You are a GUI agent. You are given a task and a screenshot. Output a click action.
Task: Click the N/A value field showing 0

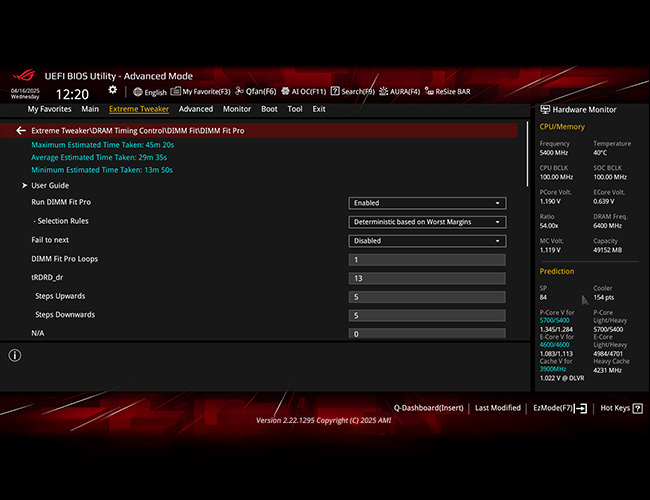(427, 333)
